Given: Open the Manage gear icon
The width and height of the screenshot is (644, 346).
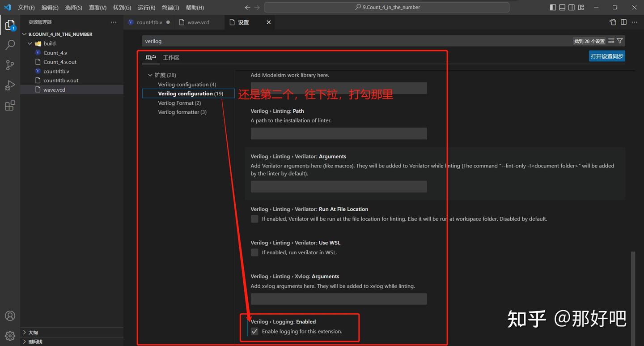Looking at the screenshot, I should pos(10,336).
